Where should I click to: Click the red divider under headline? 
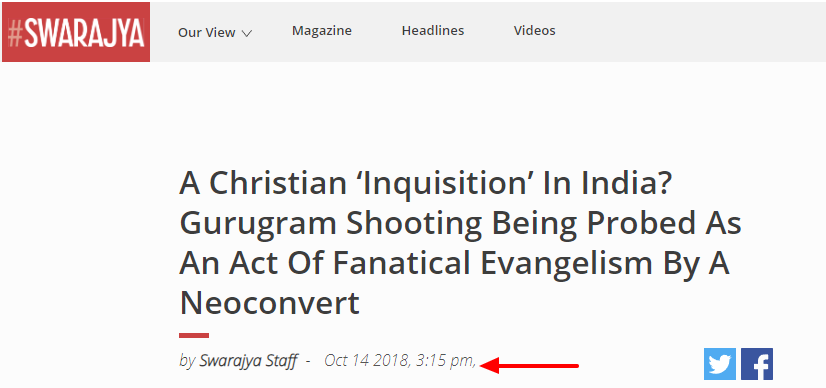tap(194, 335)
